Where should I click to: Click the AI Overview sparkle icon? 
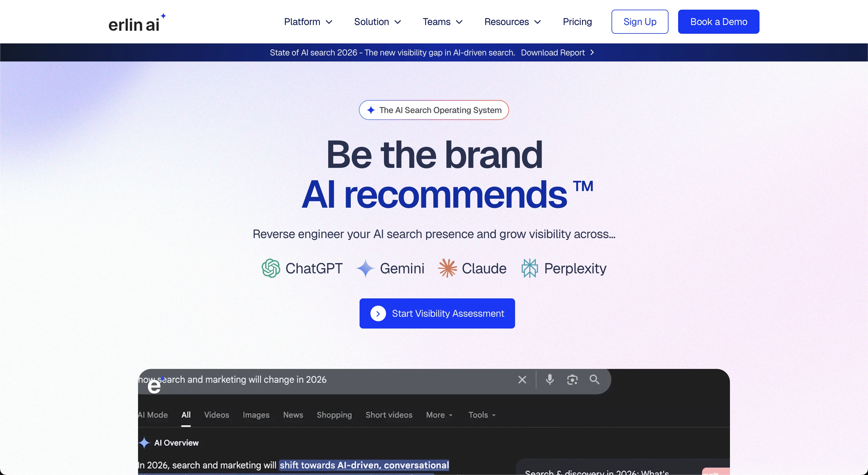click(x=144, y=443)
